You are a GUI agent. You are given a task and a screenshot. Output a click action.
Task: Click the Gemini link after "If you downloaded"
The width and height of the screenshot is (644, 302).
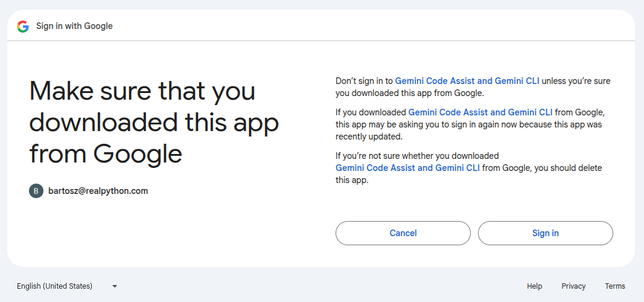click(480, 112)
